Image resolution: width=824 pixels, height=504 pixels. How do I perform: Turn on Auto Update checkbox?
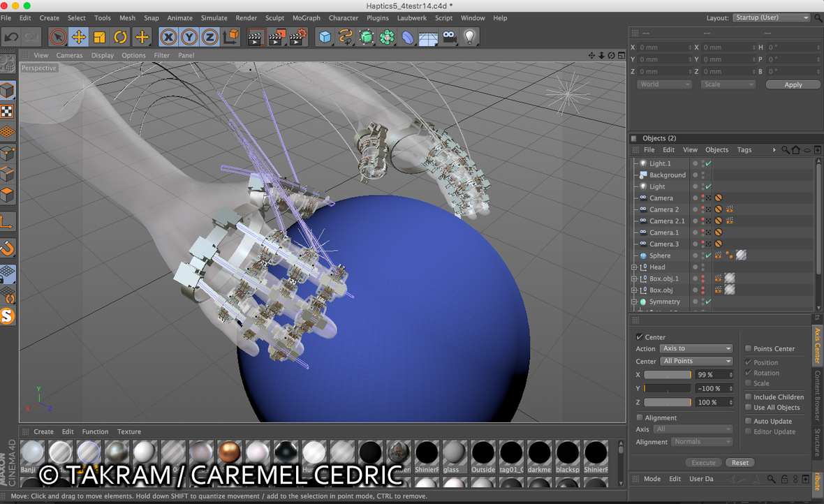[x=749, y=421]
